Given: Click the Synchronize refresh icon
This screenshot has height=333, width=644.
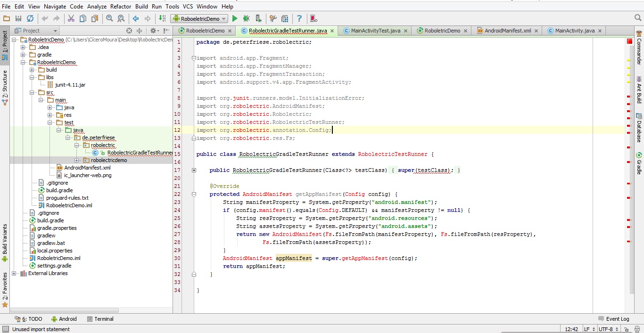Looking at the screenshot, I should point(30,18).
